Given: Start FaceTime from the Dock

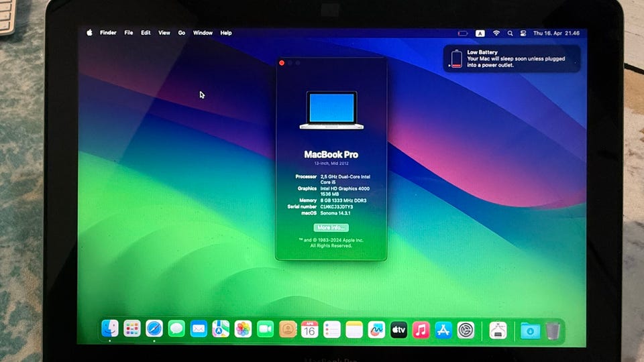Looking at the screenshot, I should [x=266, y=329].
